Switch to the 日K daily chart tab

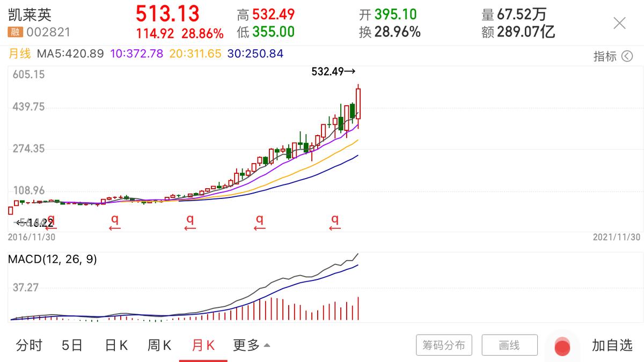coord(115,345)
